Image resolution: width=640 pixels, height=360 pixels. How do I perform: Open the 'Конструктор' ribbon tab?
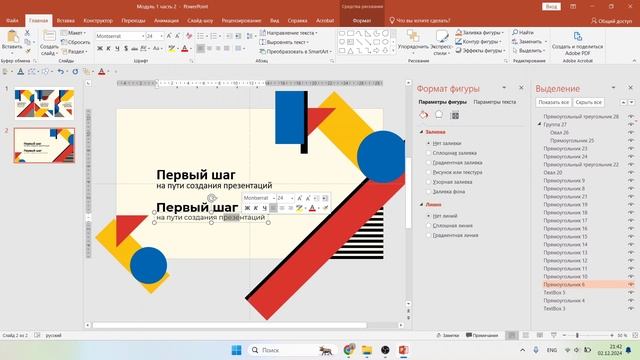click(x=98, y=20)
